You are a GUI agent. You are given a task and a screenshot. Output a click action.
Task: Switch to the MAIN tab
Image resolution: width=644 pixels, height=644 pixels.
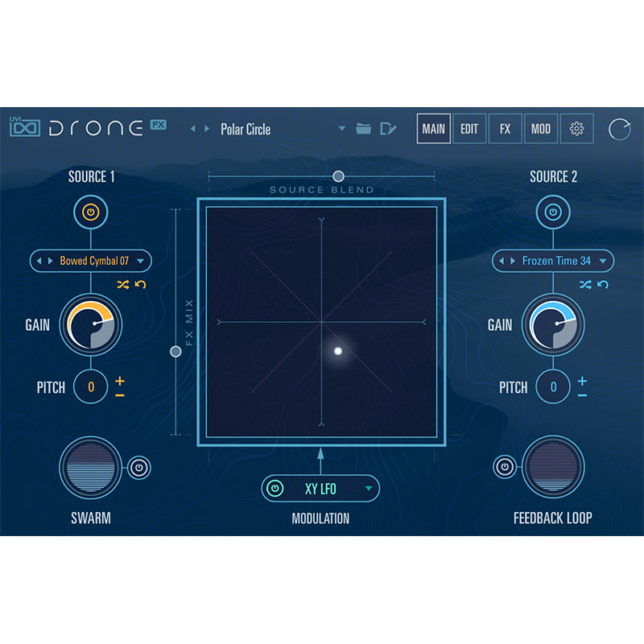434,129
